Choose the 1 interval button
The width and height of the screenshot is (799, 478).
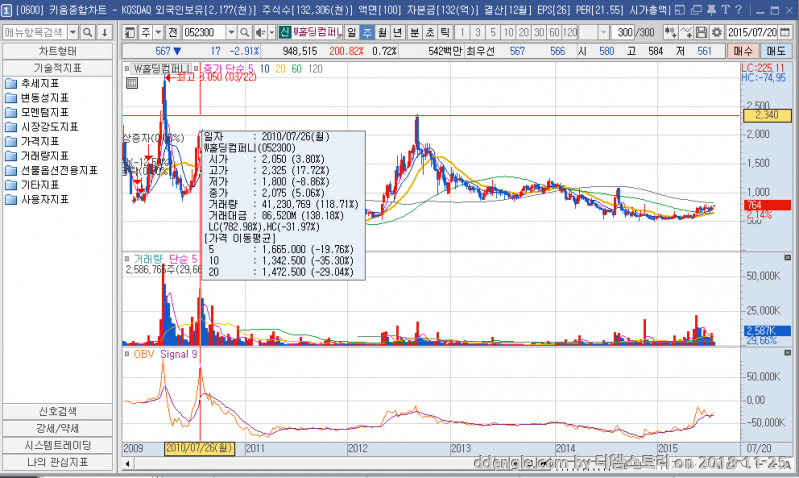point(462,33)
